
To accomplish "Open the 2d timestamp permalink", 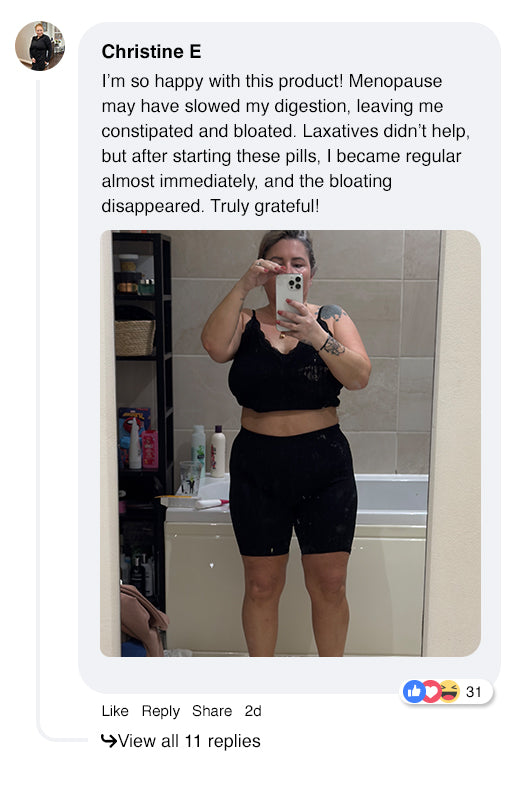I will pos(253,711).
